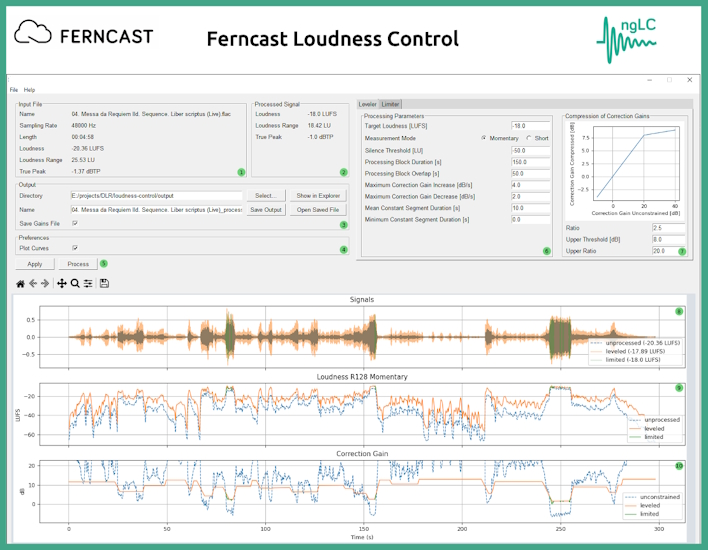Image resolution: width=708 pixels, height=550 pixels.
Task: Click Open Saved File button
Action: (318, 210)
